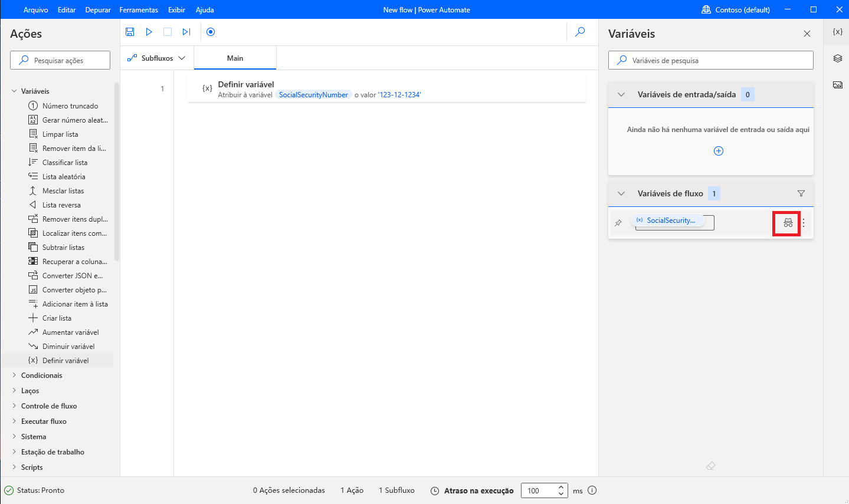Collapse the Variáveis de fluxo section
Image resolution: width=849 pixels, height=504 pixels.
[621, 193]
